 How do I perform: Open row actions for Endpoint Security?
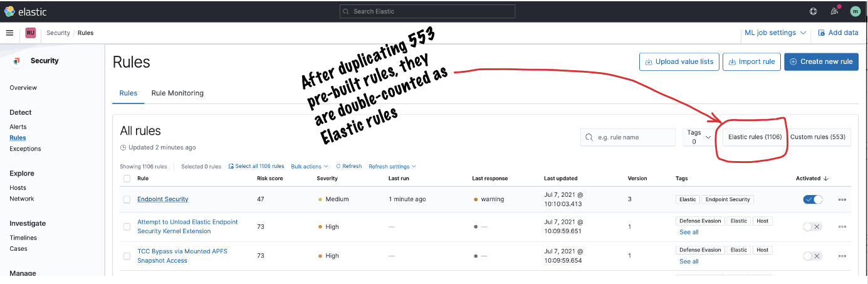click(842, 199)
